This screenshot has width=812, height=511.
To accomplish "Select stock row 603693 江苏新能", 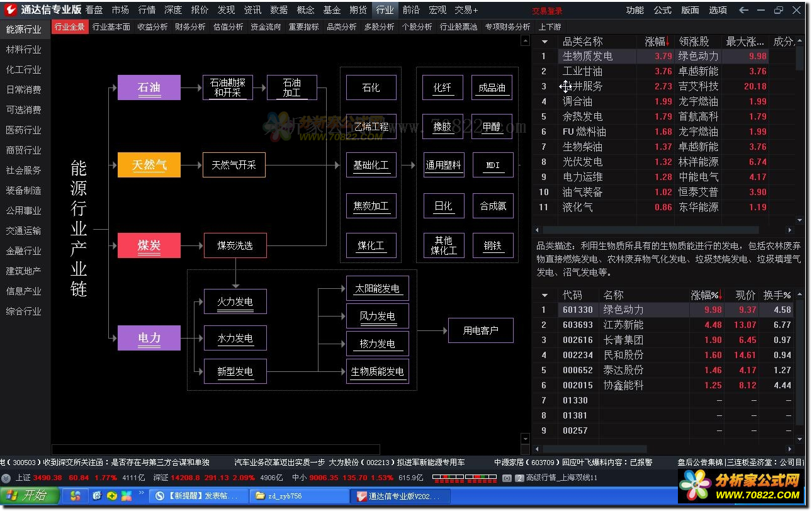I will (x=663, y=325).
